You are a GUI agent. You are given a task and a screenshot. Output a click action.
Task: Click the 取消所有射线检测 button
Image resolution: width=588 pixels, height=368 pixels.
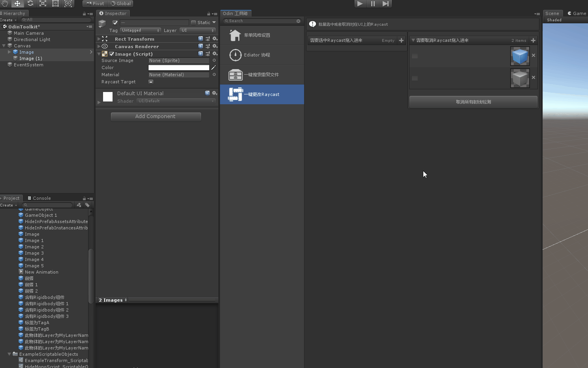473,102
